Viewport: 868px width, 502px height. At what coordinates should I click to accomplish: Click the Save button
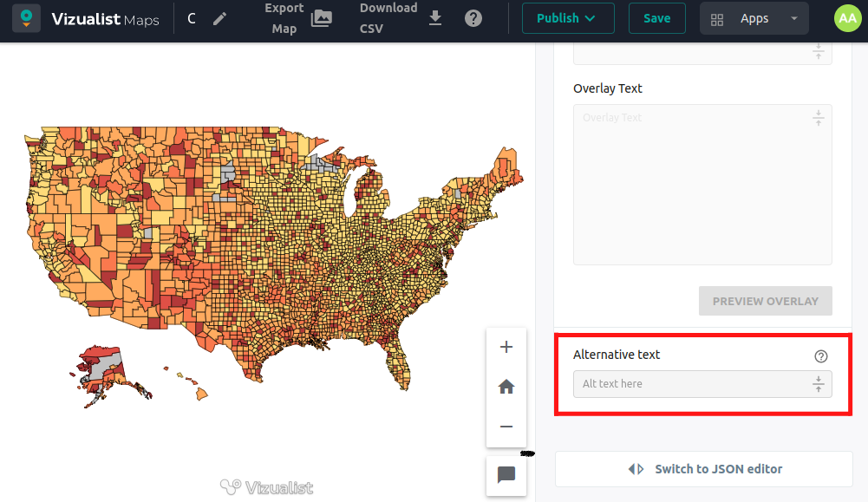click(656, 18)
